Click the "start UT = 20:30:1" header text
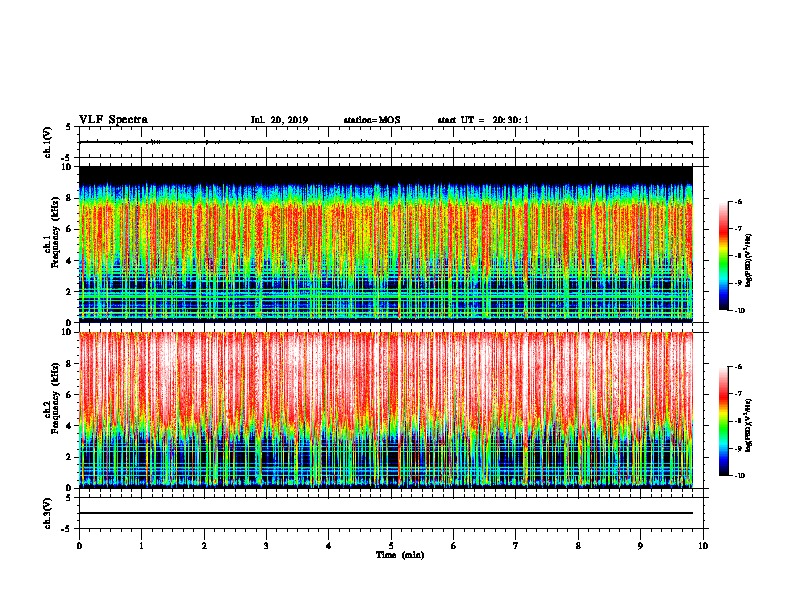The height and width of the screenshot is (612, 792). point(483,120)
